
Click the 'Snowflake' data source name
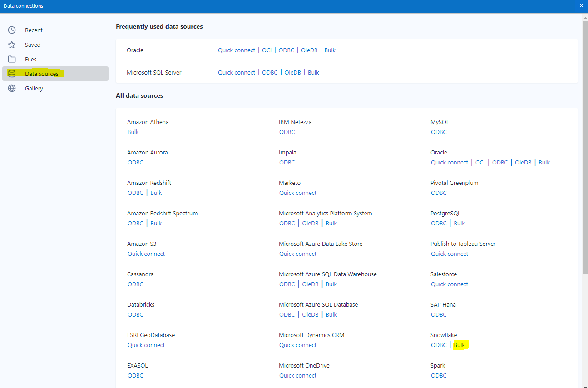(444, 335)
